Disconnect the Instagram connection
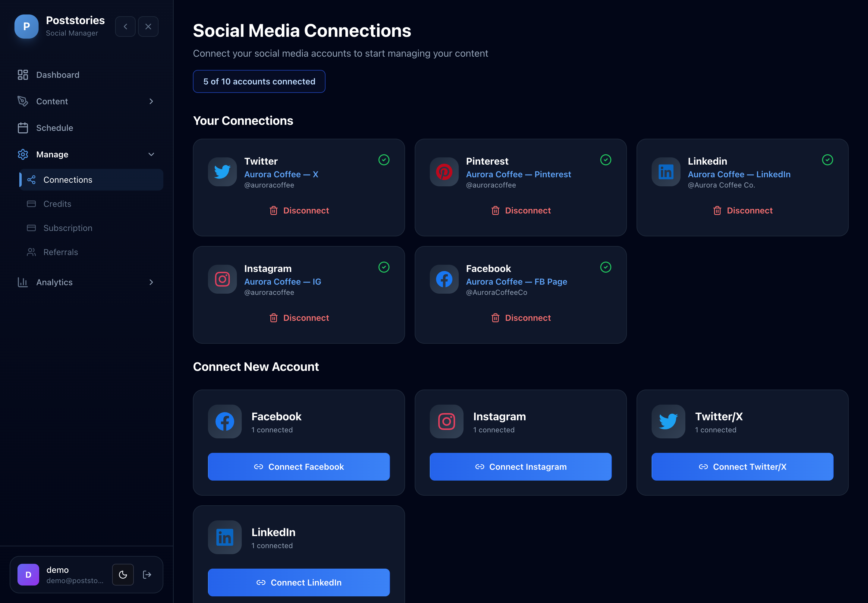The height and width of the screenshot is (603, 868). [x=299, y=318]
